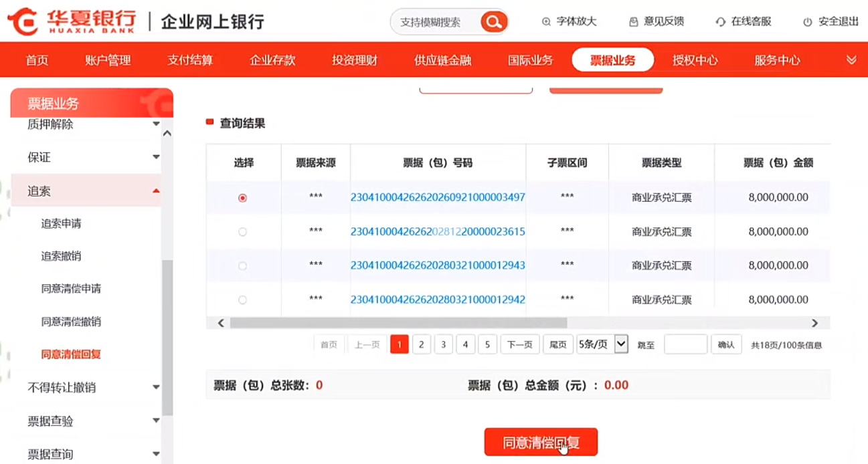Click the table scrollbar right arrow
This screenshot has width=868, height=464.
pos(814,323)
